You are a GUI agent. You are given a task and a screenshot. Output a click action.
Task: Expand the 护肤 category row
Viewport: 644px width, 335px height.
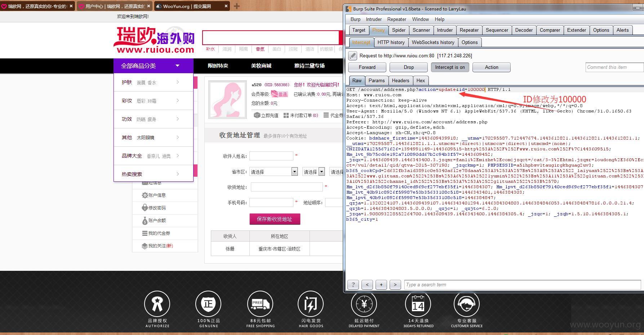coord(154,83)
